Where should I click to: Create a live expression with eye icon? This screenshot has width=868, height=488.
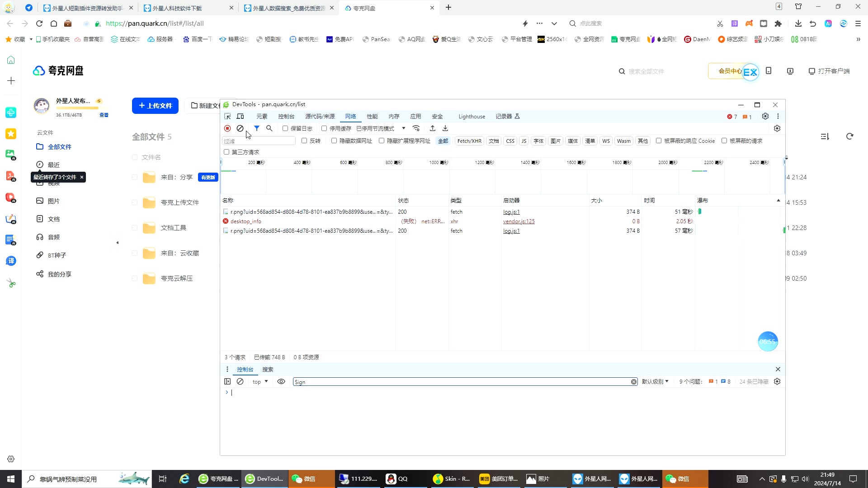(x=281, y=382)
